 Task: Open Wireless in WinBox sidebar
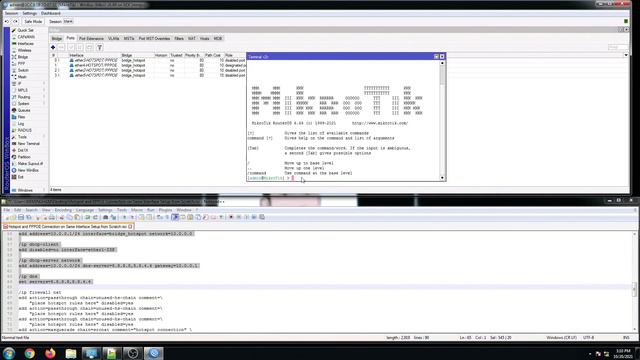[x=24, y=50]
